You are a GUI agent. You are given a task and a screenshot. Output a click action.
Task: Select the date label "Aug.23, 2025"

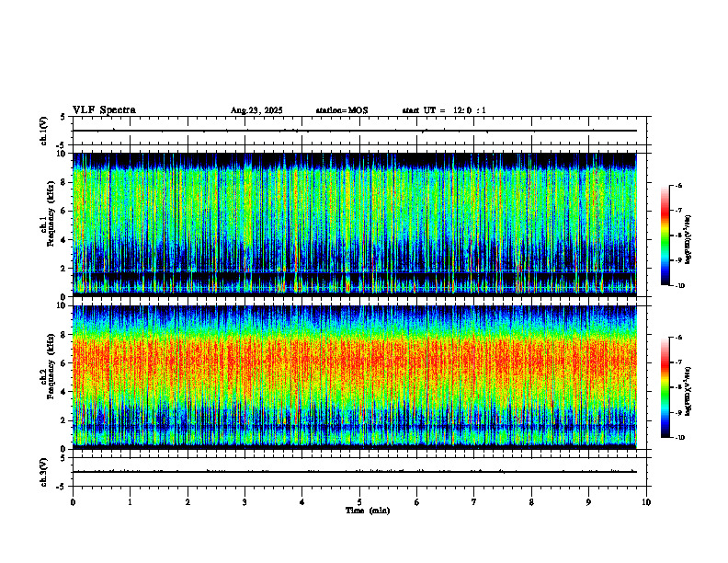(x=256, y=110)
